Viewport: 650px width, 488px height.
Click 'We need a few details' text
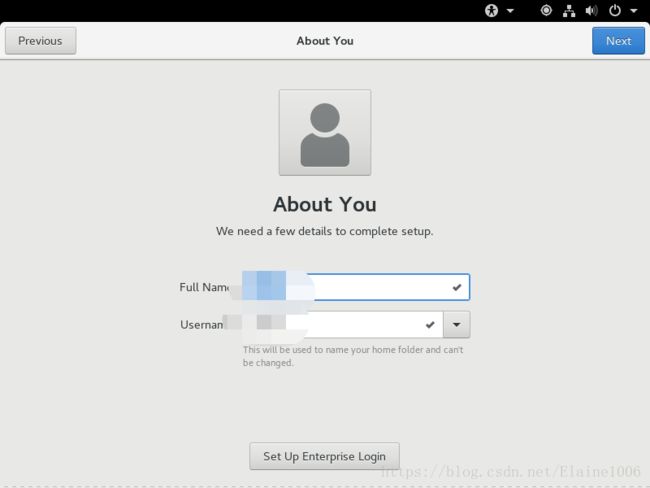(x=325, y=231)
